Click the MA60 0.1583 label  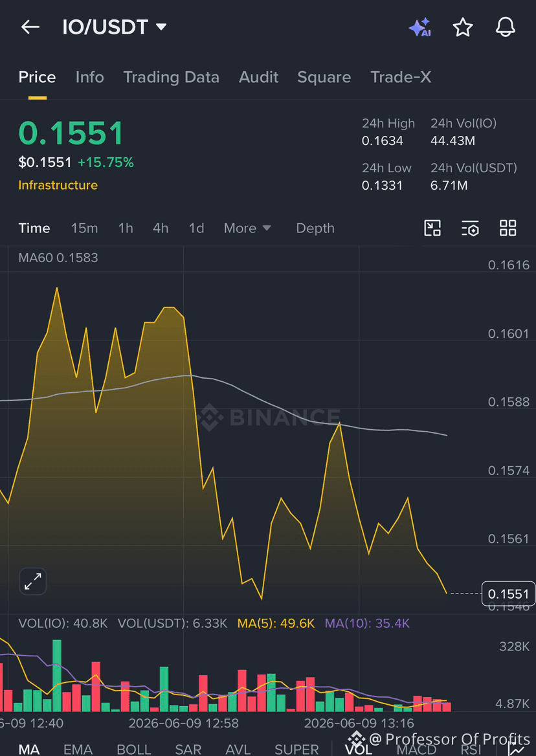coord(58,258)
